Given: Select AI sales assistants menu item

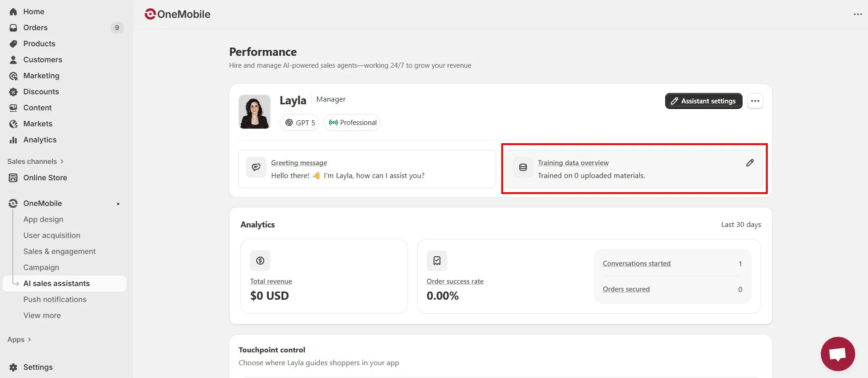Looking at the screenshot, I should (65, 284).
